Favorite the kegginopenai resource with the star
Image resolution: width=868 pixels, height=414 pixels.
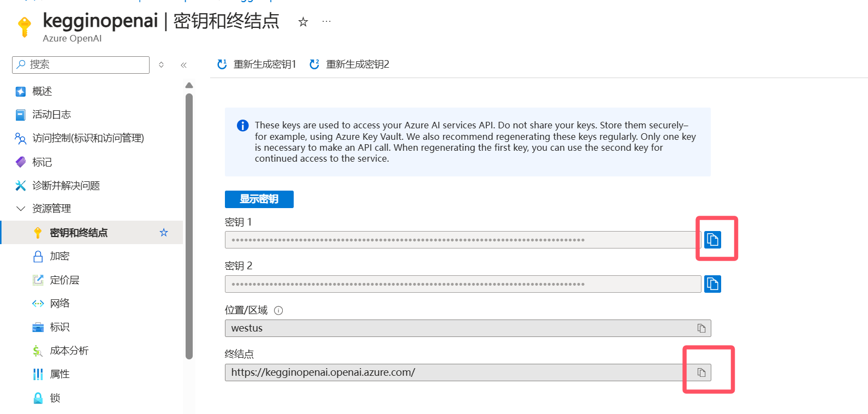pyautogui.click(x=303, y=22)
